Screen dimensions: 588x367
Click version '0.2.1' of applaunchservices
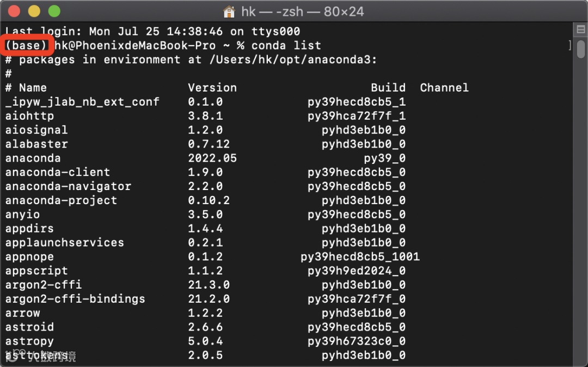click(x=205, y=242)
